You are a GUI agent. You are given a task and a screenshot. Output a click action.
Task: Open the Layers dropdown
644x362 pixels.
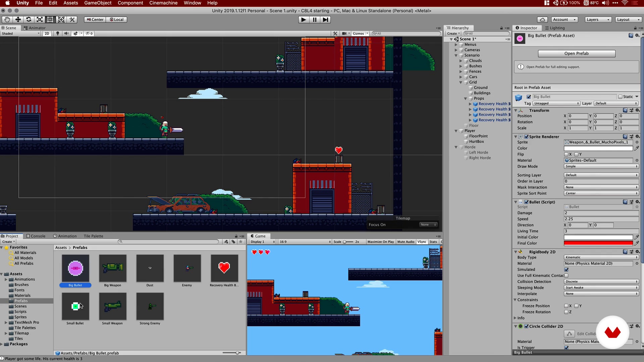coord(598,19)
